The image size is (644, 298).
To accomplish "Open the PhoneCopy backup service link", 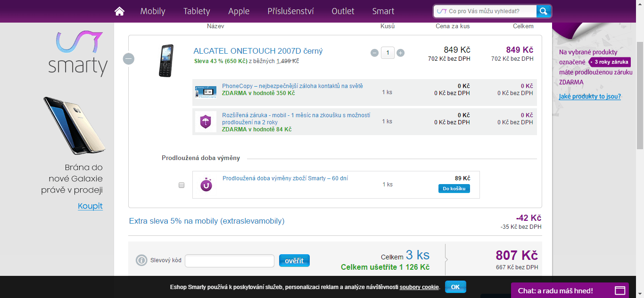I will click(292, 86).
